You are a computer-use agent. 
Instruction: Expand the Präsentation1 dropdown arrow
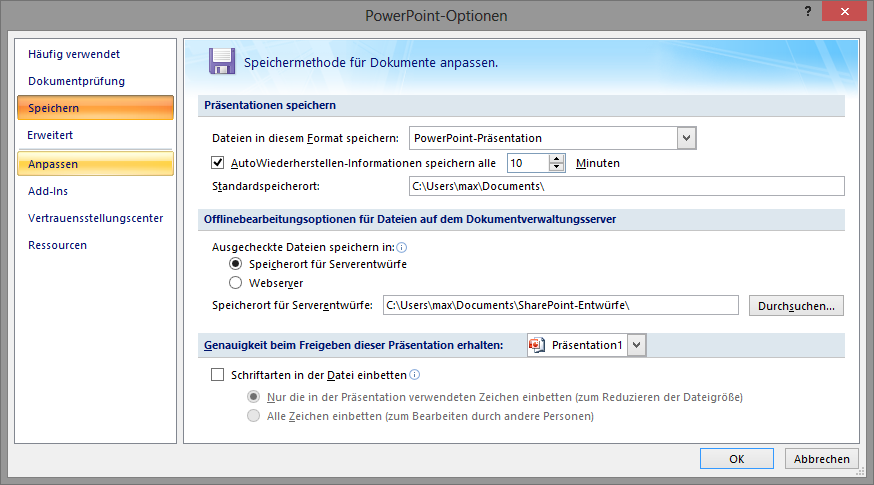pyautogui.click(x=637, y=345)
